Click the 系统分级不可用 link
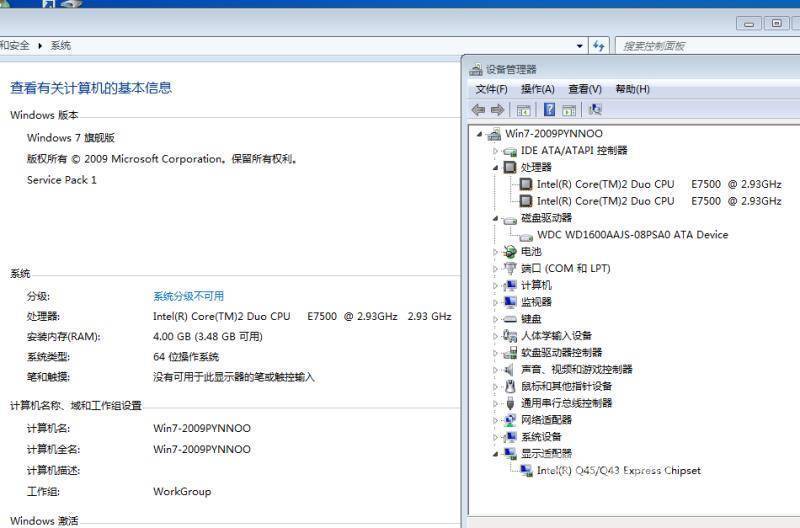 (188, 296)
